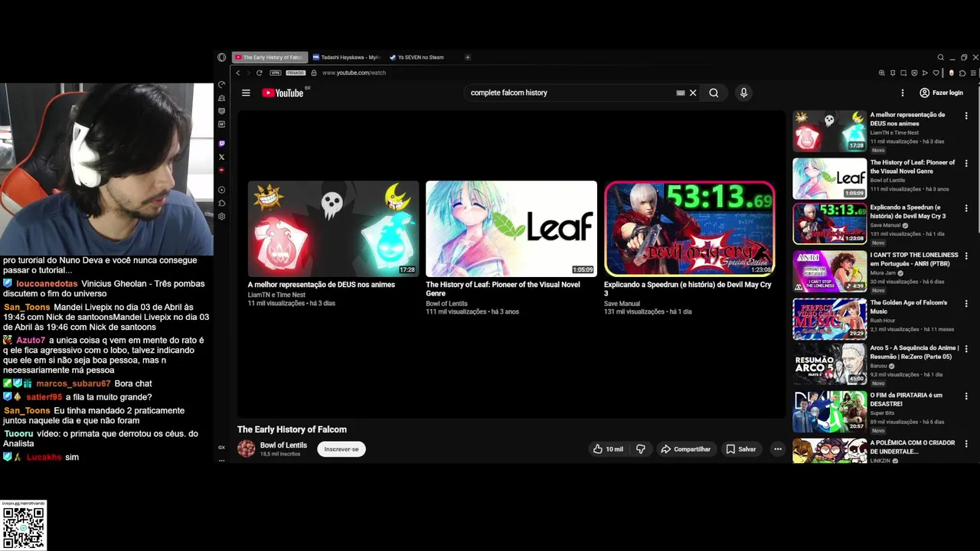The image size is (980, 551).
Task: Toggle the VPN badge in the address bar
Action: (276, 73)
